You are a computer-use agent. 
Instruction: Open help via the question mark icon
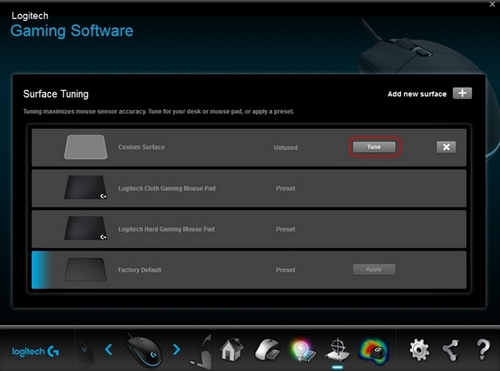pos(483,350)
